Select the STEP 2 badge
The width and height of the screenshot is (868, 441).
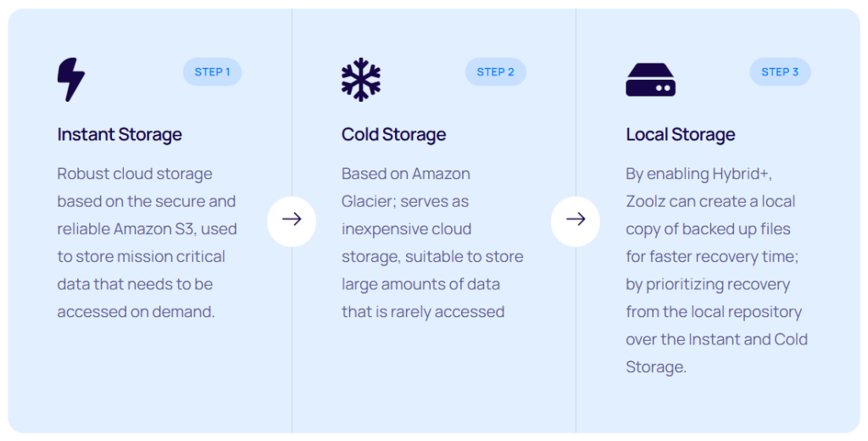[495, 72]
